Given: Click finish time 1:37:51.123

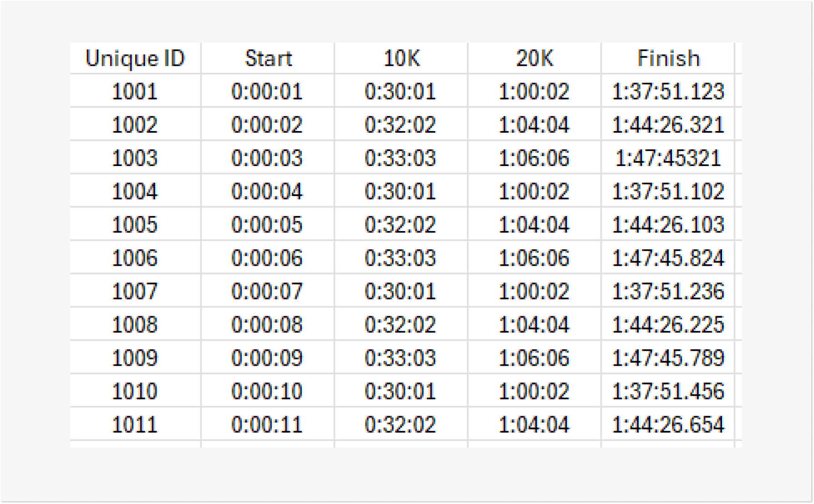Looking at the screenshot, I should pos(668,91).
